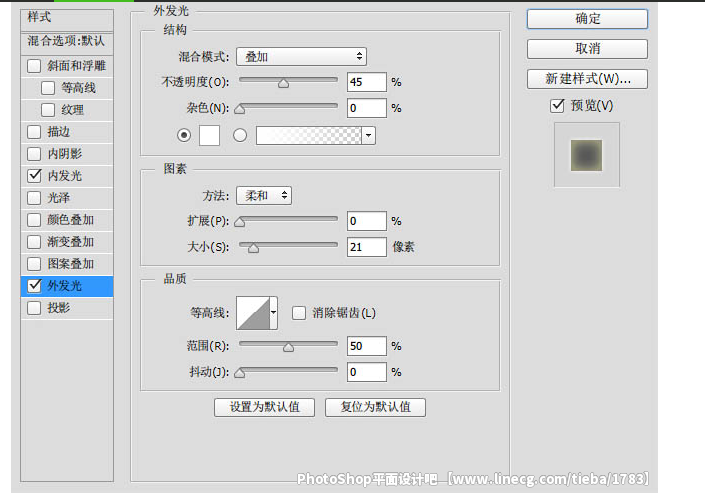The height and width of the screenshot is (498, 705).
Task: Click the 不透明度 opacity slider handle
Action: pos(283,84)
